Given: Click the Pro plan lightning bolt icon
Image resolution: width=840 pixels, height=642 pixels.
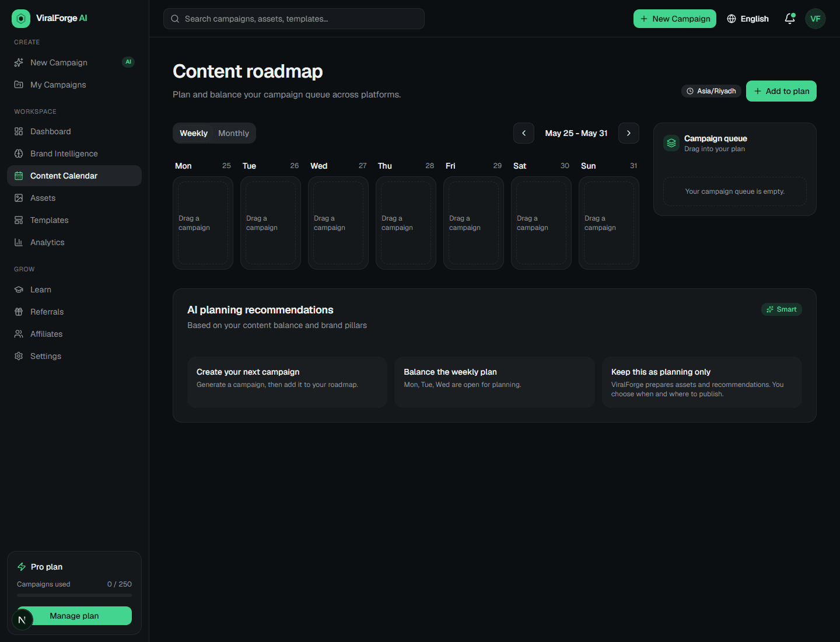Looking at the screenshot, I should (22, 567).
